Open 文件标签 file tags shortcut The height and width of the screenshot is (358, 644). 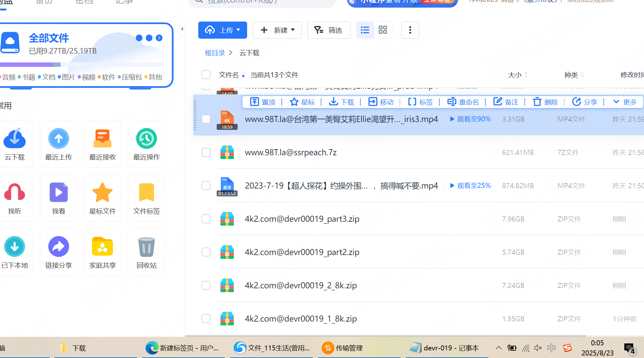coord(147,198)
